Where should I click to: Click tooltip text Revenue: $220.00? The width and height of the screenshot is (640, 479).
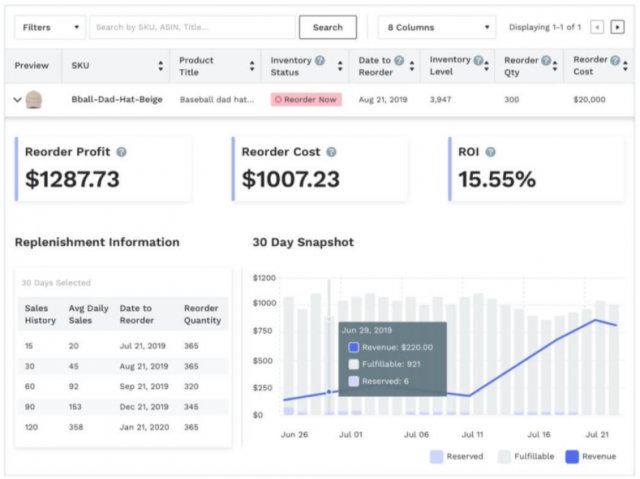tap(397, 348)
